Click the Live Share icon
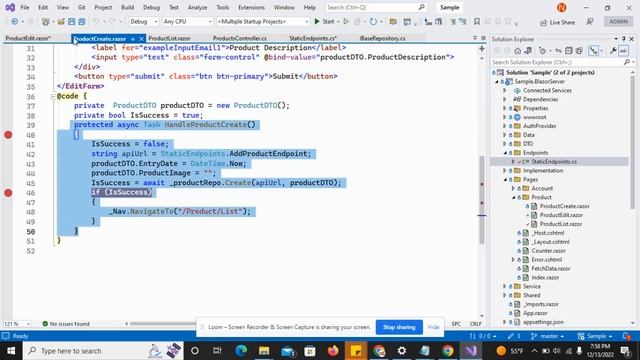The image size is (640, 360). [x=543, y=22]
